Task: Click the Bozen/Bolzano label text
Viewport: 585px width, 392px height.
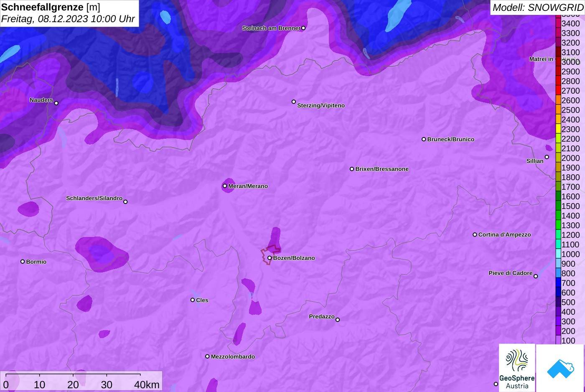Action: tap(294, 258)
